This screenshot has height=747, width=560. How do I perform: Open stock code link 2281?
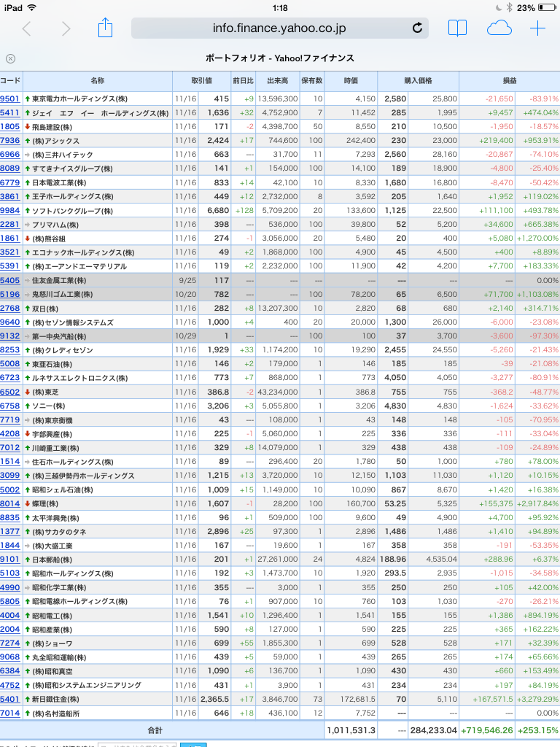tap(10, 224)
